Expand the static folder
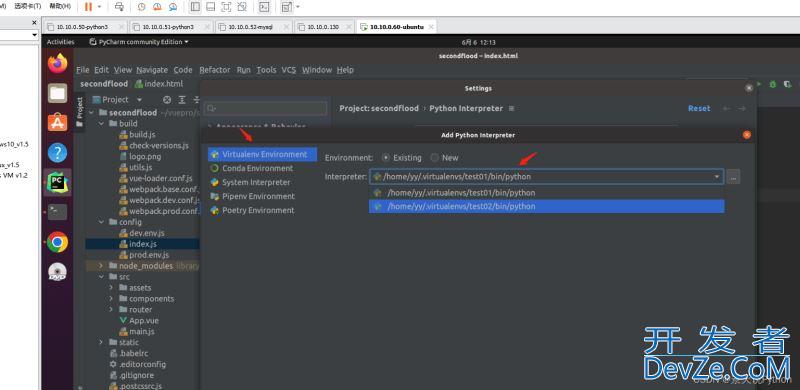The image size is (800, 390). point(101,342)
